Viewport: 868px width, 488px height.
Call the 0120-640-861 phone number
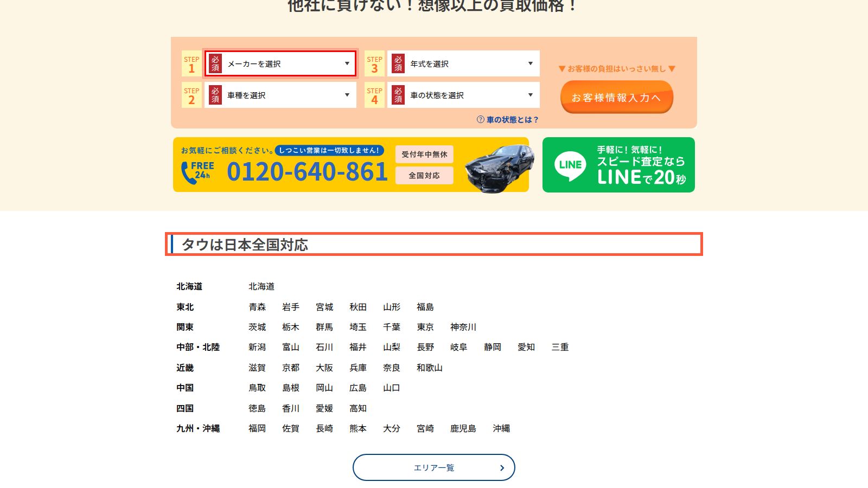[307, 172]
